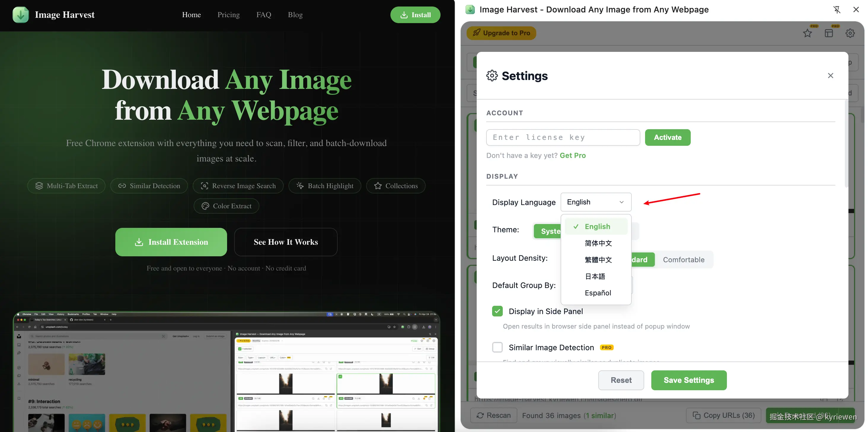Click the Activate button
Viewport: 868px width, 432px height.
point(668,137)
